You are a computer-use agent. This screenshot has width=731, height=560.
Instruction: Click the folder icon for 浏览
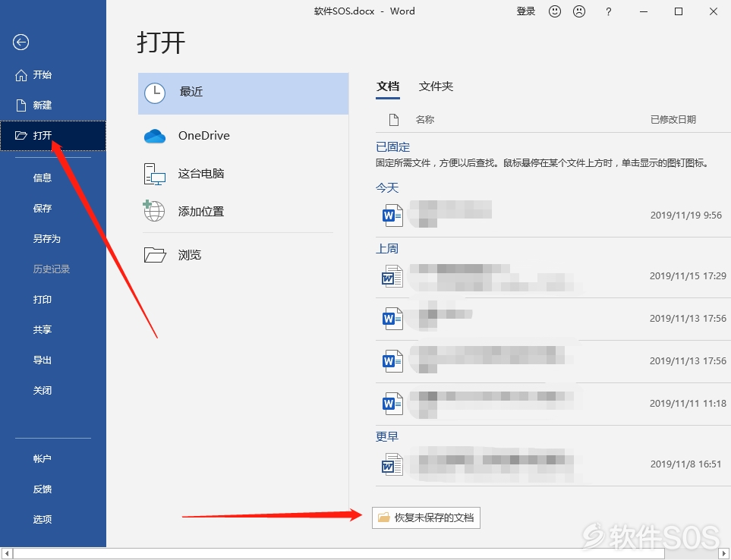[x=155, y=255]
